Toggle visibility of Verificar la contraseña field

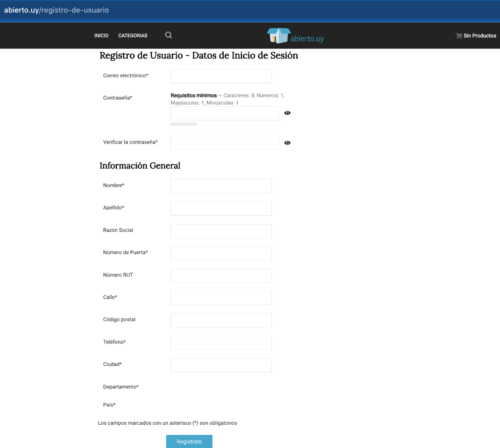pyautogui.click(x=287, y=143)
